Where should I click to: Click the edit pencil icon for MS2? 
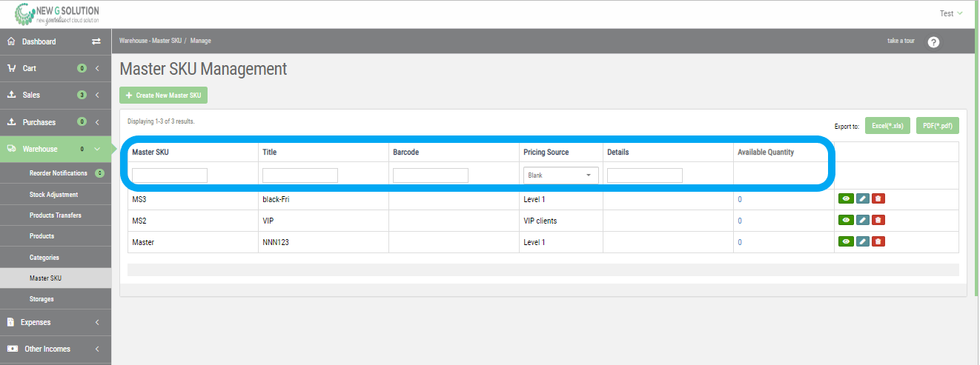click(862, 220)
